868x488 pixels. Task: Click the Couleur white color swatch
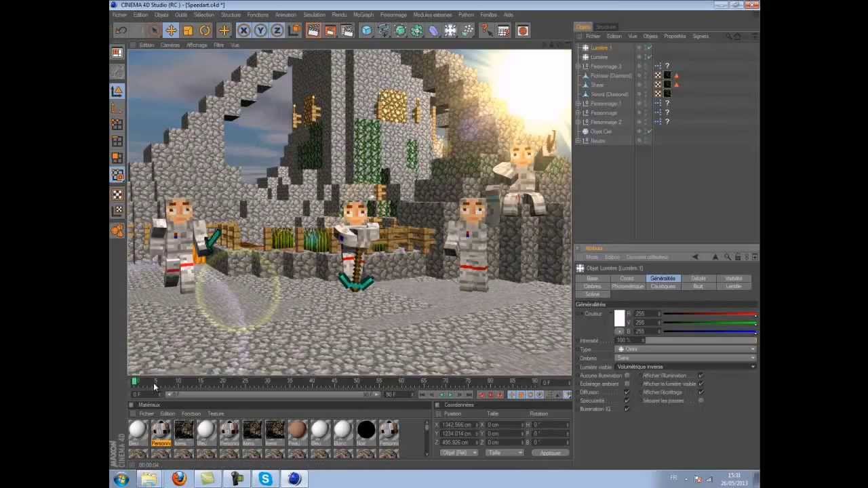coord(619,319)
